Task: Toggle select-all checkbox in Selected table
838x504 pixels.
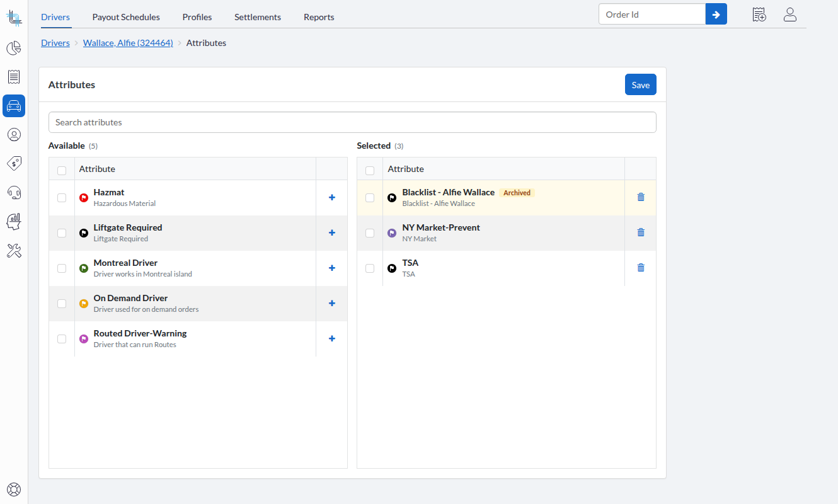Action: pyautogui.click(x=370, y=170)
